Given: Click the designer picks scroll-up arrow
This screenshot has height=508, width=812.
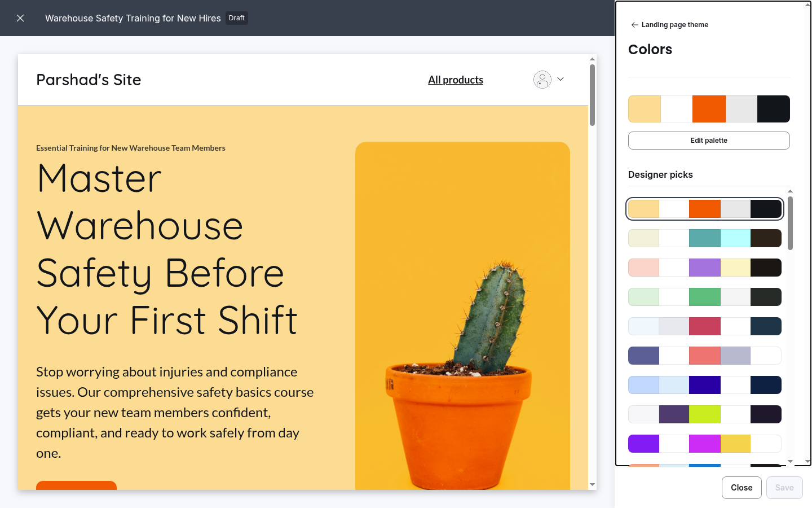Looking at the screenshot, I should pos(790,191).
